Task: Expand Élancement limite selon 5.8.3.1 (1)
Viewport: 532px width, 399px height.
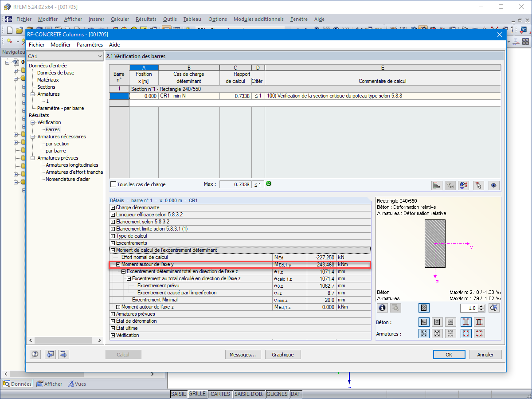Action: point(113,229)
